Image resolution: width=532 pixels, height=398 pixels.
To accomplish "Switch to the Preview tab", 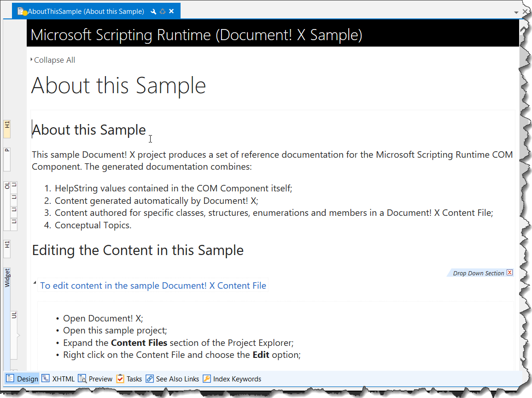I will click(95, 379).
